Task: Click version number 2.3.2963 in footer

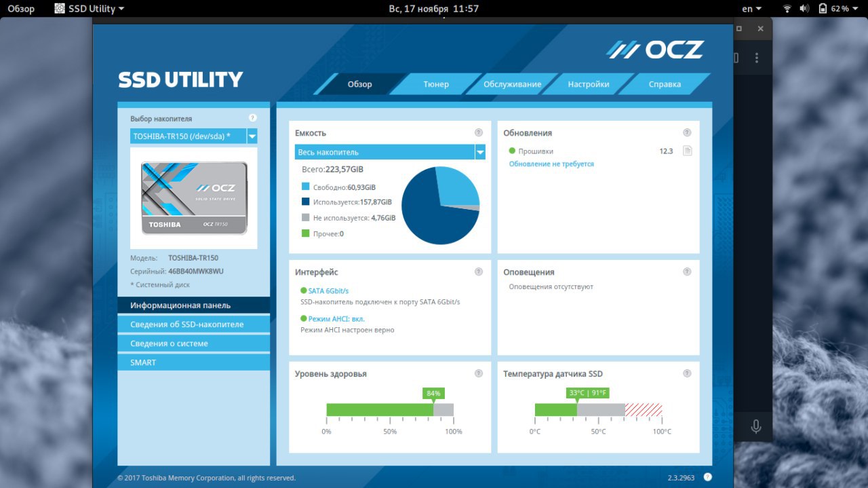Action: point(681,478)
